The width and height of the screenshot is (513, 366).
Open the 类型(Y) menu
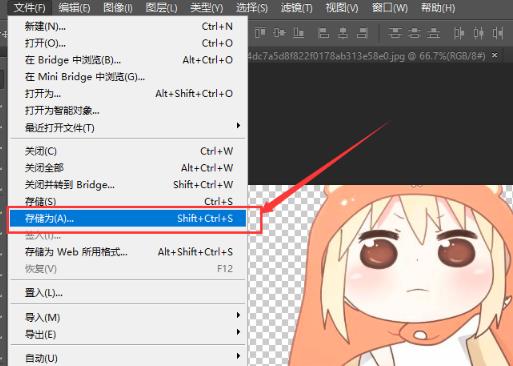pos(206,7)
